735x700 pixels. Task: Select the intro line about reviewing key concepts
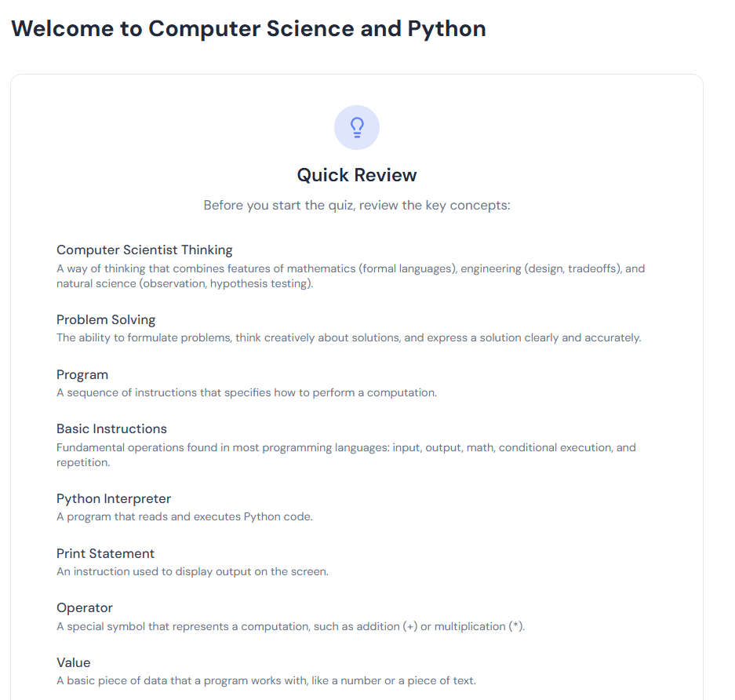pyautogui.click(x=357, y=206)
